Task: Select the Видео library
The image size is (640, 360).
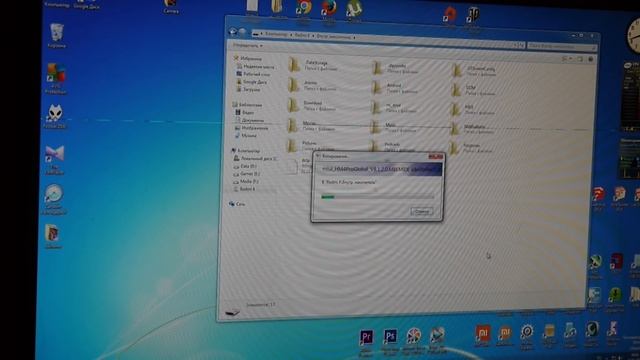Action: 245,112
